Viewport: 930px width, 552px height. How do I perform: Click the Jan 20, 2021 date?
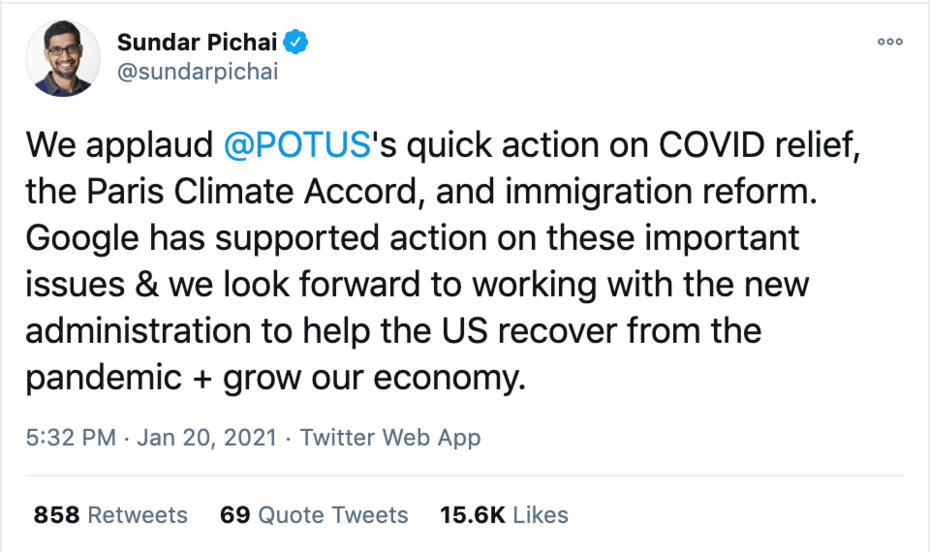(207, 437)
